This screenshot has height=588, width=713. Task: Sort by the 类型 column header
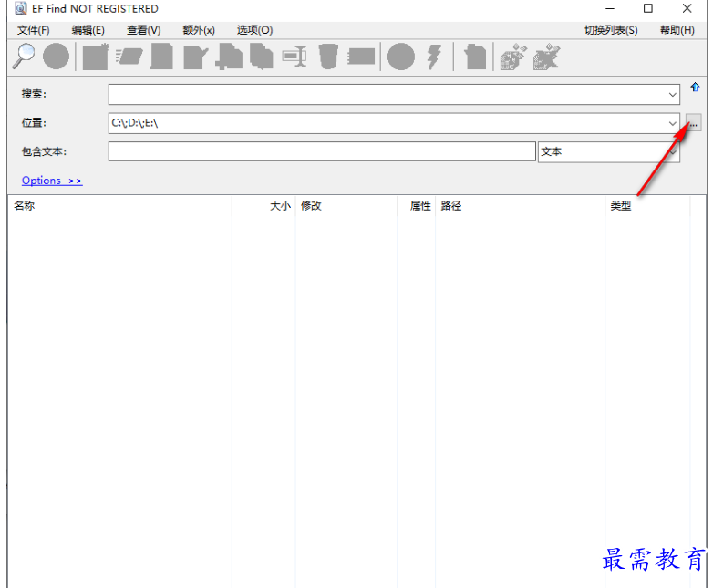coord(647,205)
